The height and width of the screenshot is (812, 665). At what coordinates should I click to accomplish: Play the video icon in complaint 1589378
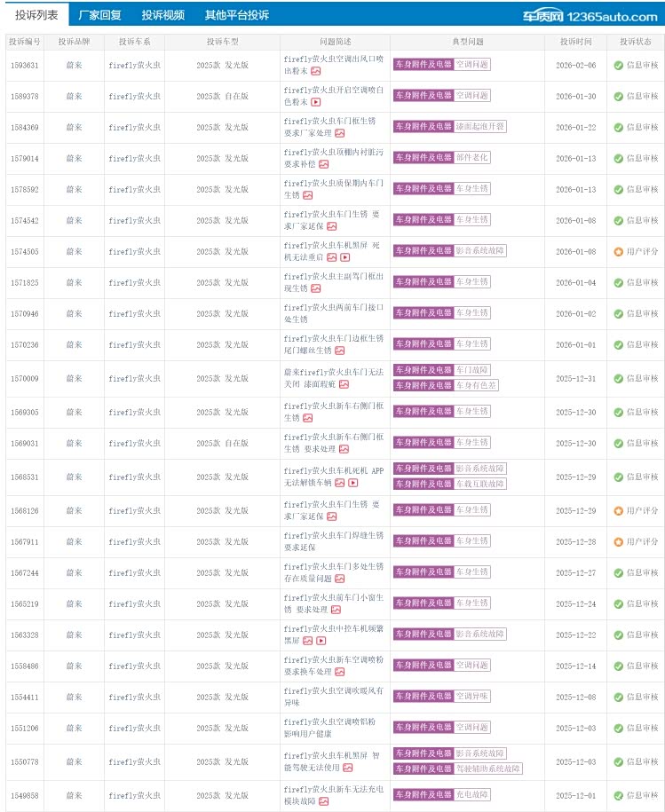[x=315, y=103]
